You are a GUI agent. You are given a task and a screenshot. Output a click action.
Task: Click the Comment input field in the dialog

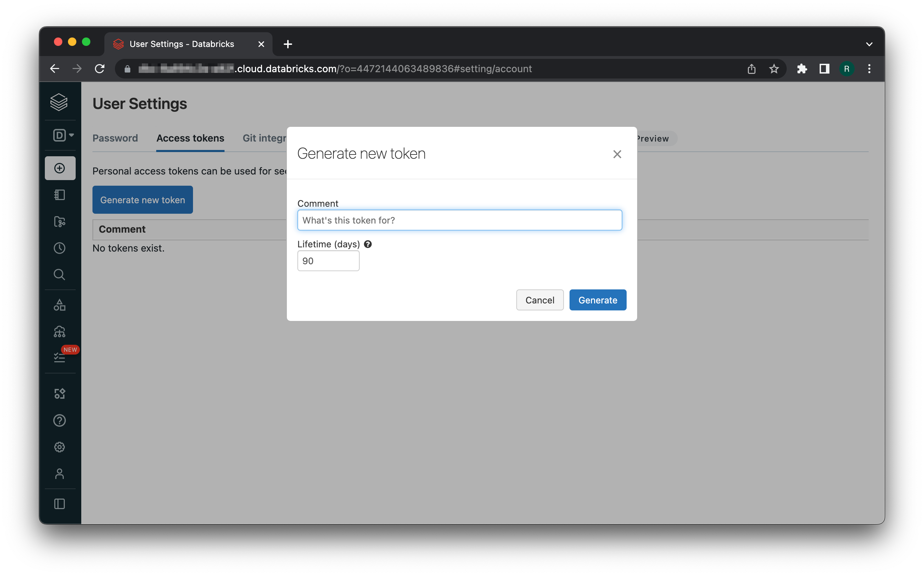459,220
